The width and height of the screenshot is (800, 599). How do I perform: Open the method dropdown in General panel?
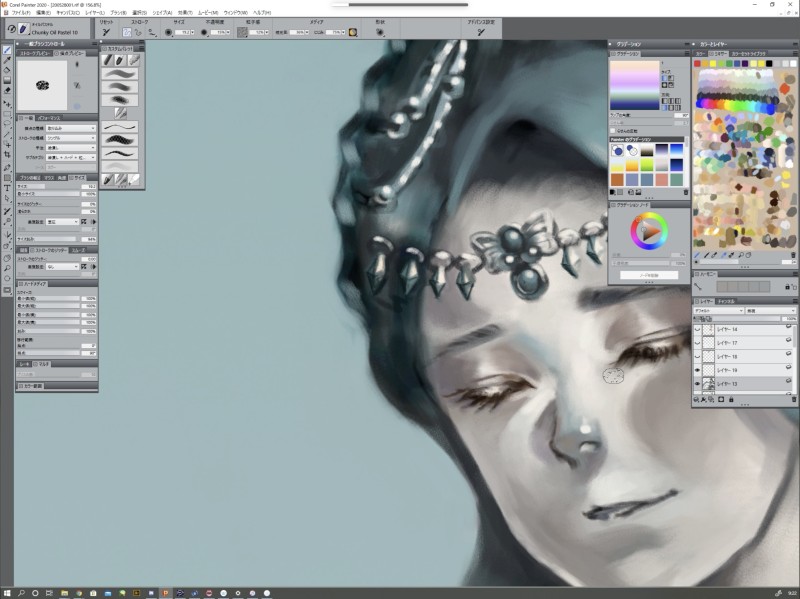pos(71,147)
